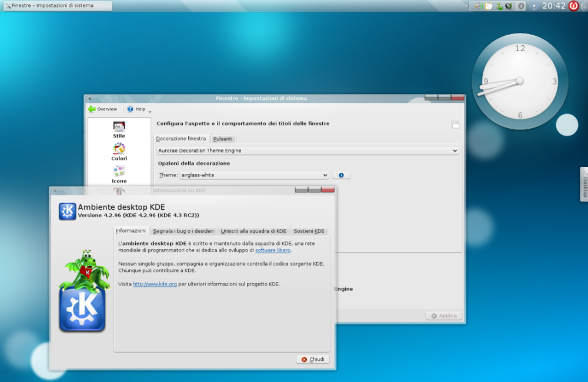Close the Informazioni su KDE dialog via red button
Screen dimensions: 588x382
[x=328, y=190]
